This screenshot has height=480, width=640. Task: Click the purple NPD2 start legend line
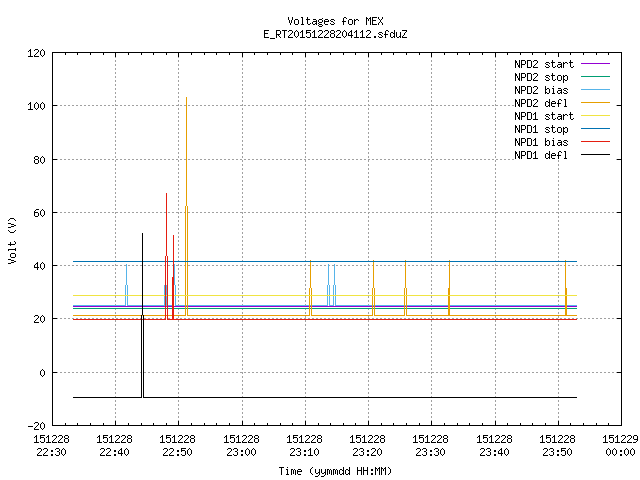tap(596, 64)
